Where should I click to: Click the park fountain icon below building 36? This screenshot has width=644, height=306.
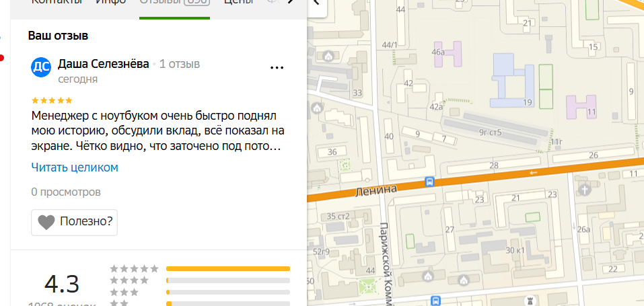(345, 165)
